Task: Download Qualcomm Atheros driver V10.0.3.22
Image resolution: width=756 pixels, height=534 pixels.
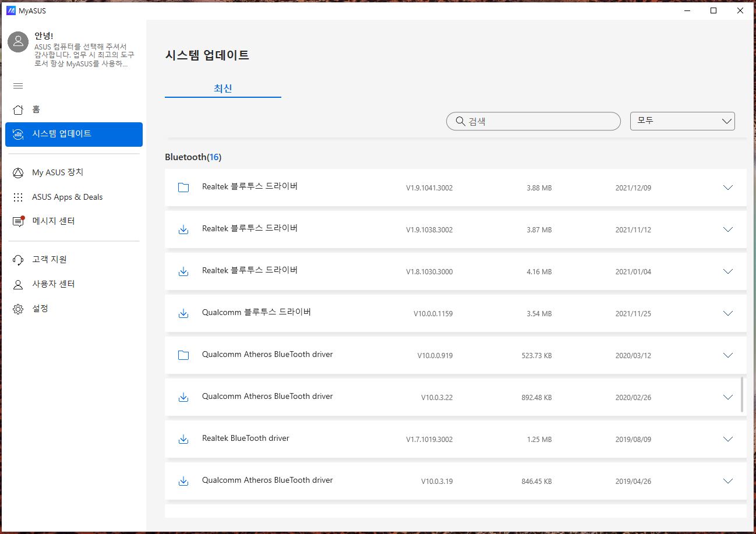Action: tap(183, 397)
